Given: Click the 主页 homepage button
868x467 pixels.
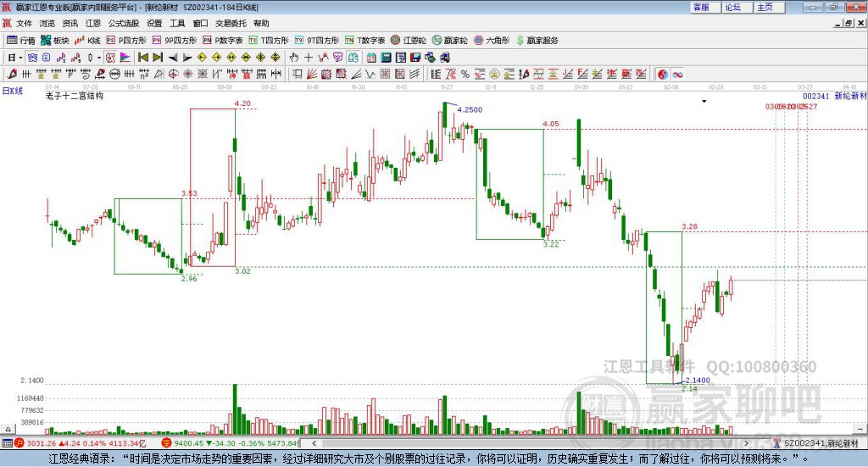Looking at the screenshot, I should click(x=769, y=7).
